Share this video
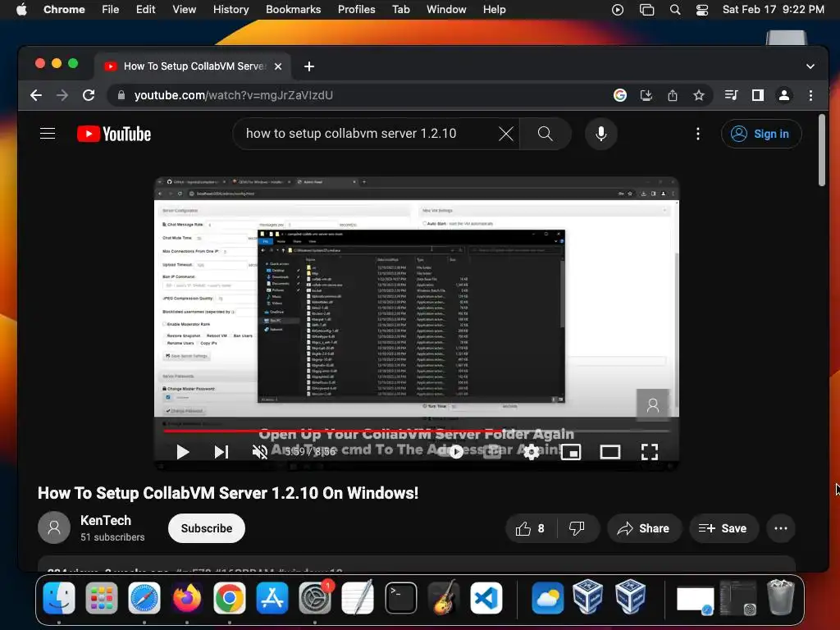 (x=644, y=529)
